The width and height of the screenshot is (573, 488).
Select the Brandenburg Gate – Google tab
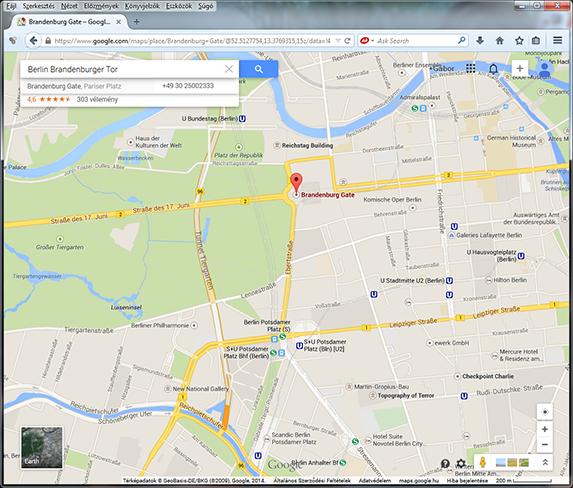coord(69,22)
